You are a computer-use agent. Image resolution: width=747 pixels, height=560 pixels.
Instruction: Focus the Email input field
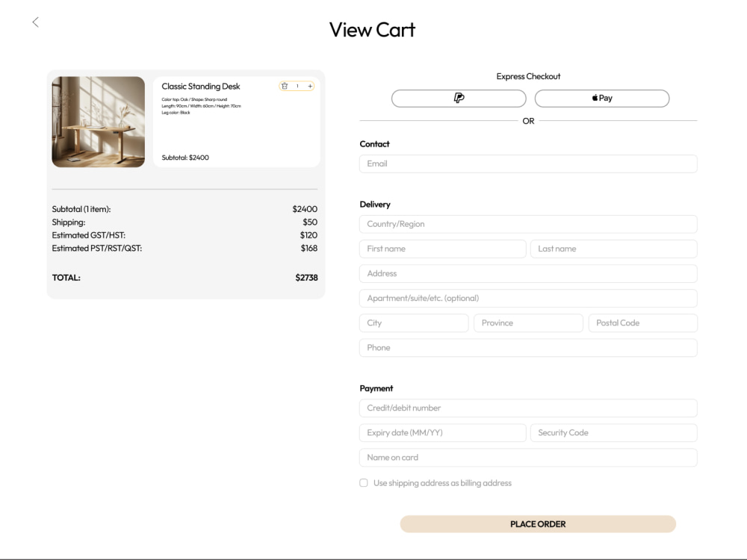pyautogui.click(x=528, y=164)
